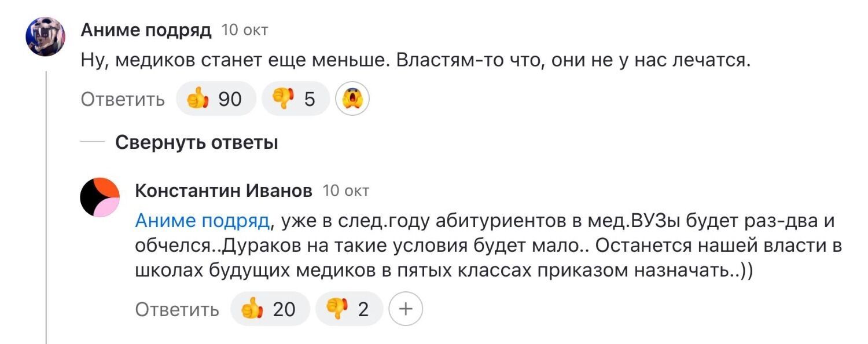Image resolution: width=868 pixels, height=344 pixels.
Task: Reply to Константин Иванов's comment
Action: [x=177, y=309]
